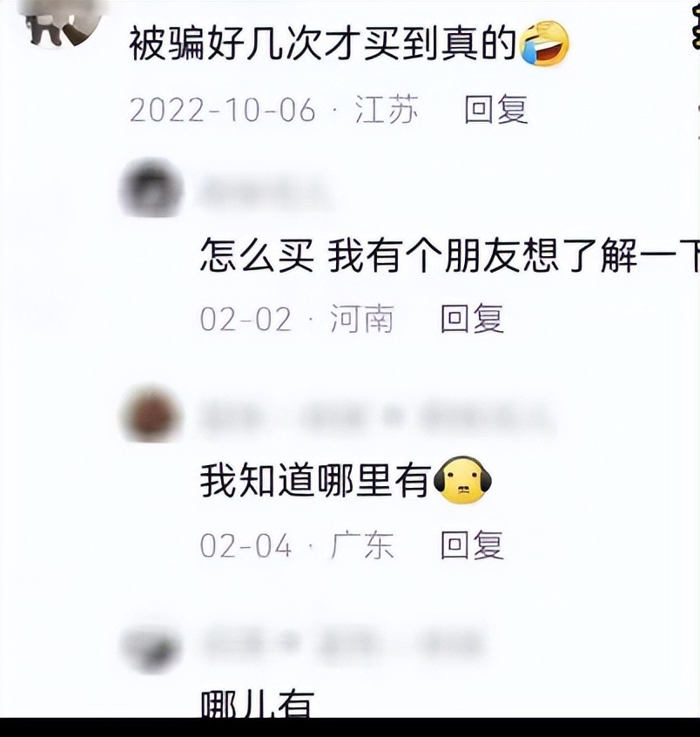The width and height of the screenshot is (700, 737).
Task: Click 回复 next to 广东
Action: point(472,545)
